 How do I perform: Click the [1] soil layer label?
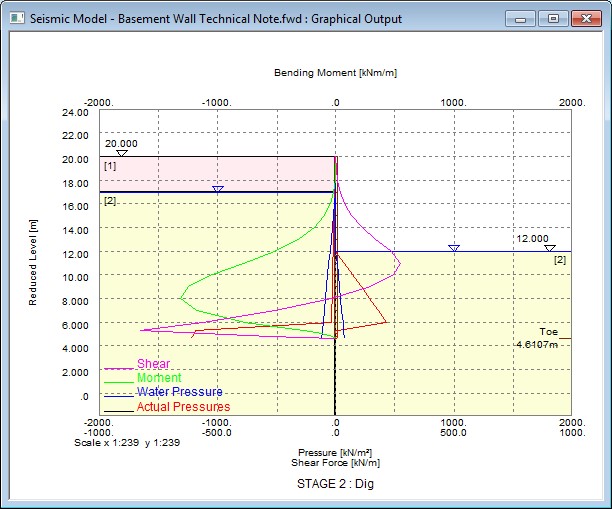[110, 166]
